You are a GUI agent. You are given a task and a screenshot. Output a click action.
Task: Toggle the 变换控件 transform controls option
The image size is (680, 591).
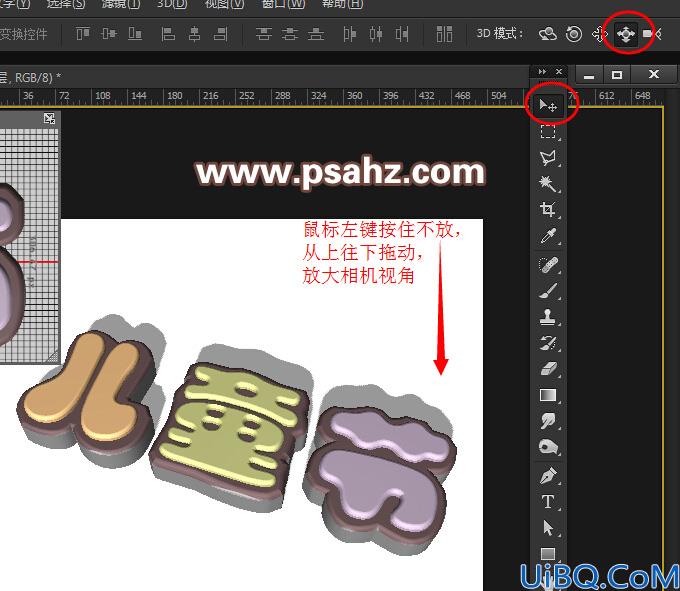(x=23, y=33)
